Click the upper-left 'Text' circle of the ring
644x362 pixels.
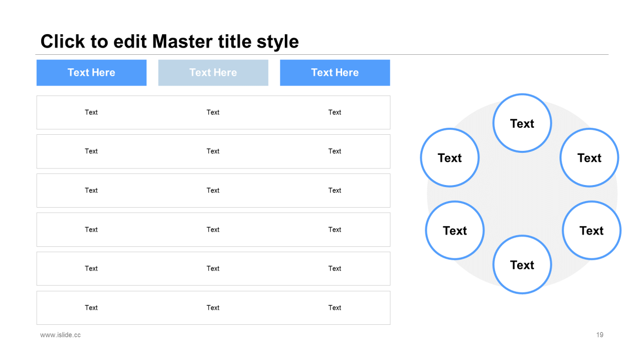450,158
